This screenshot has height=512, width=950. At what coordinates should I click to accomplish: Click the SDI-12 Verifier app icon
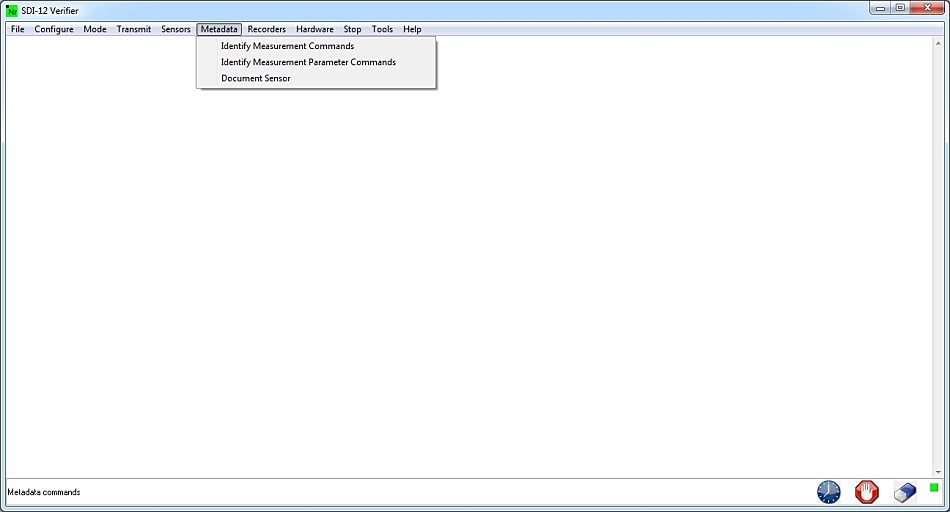(12, 10)
